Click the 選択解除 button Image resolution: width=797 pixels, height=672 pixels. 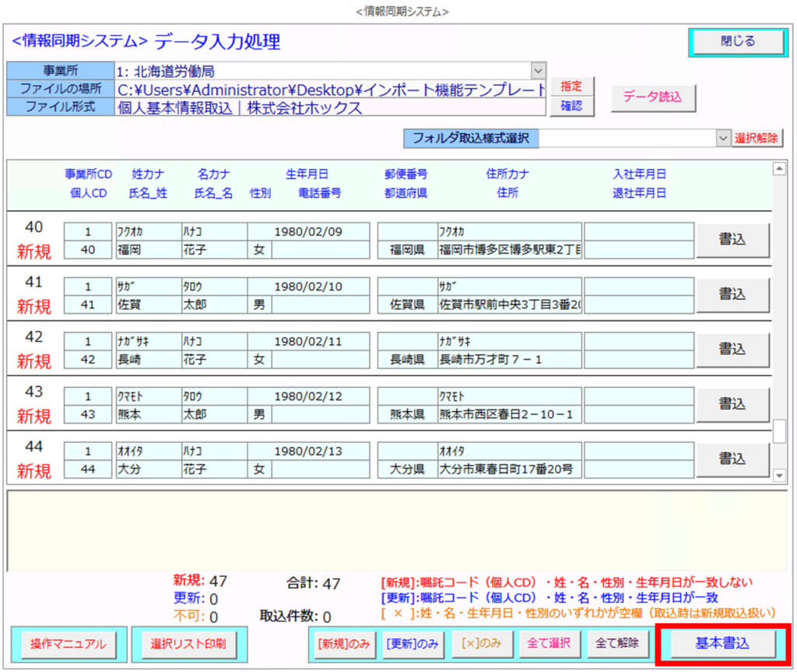coord(757,138)
